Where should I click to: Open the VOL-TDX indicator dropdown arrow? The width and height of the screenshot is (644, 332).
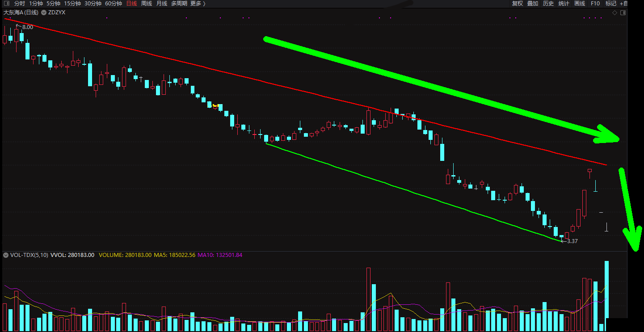tap(6, 255)
